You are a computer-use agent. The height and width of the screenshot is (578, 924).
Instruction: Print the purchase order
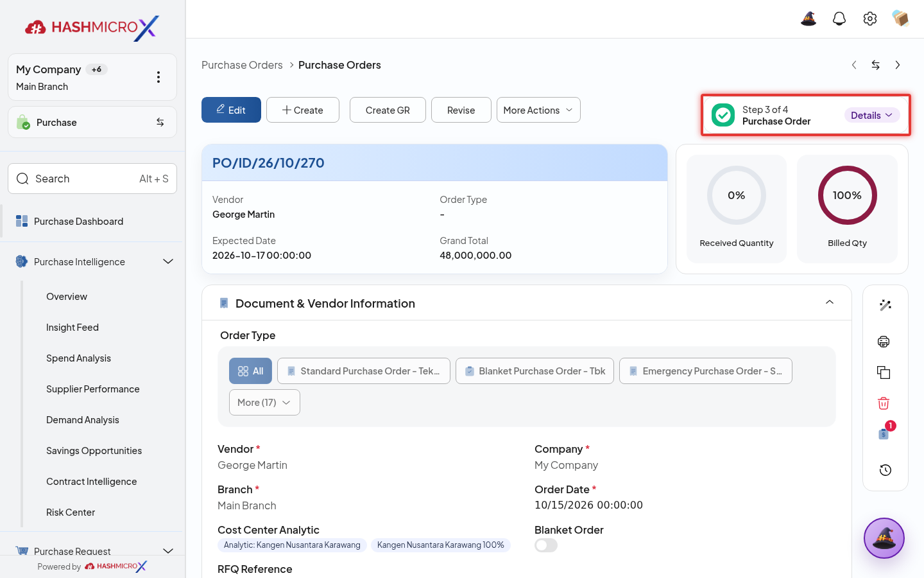coord(884,342)
